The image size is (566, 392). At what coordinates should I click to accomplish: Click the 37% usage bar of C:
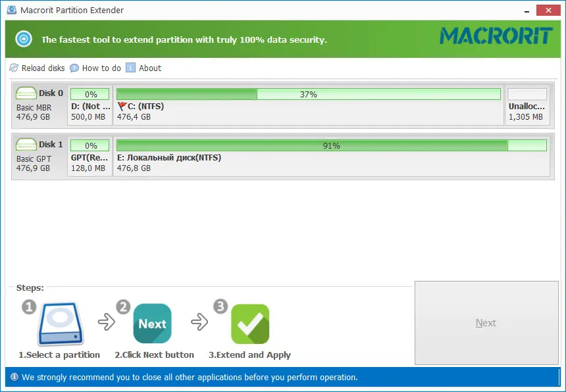309,94
